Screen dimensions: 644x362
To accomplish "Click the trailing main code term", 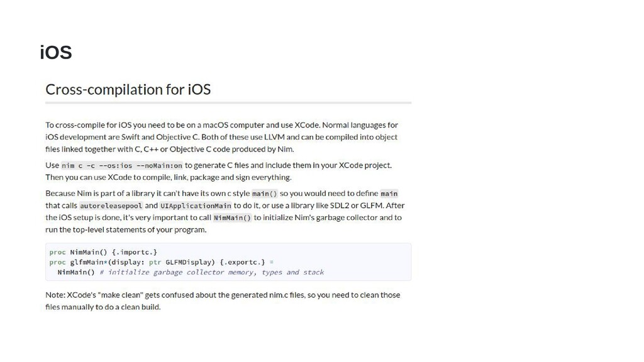I will (389, 194).
